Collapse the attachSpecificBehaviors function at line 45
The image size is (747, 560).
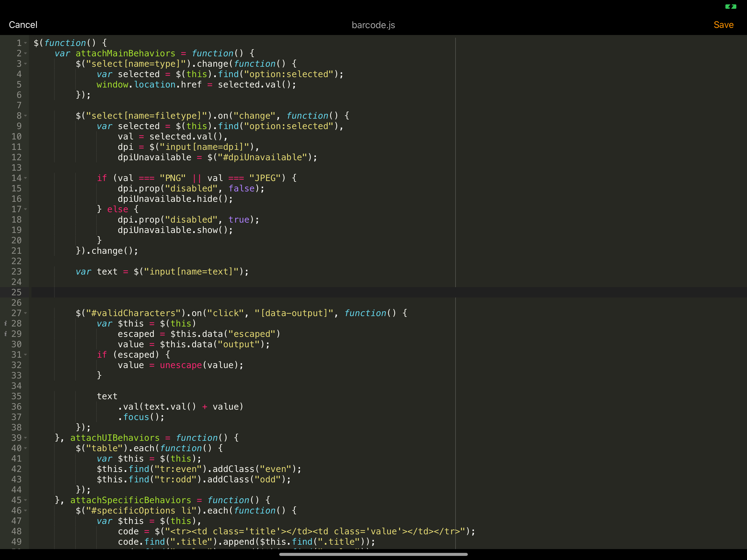(26, 500)
